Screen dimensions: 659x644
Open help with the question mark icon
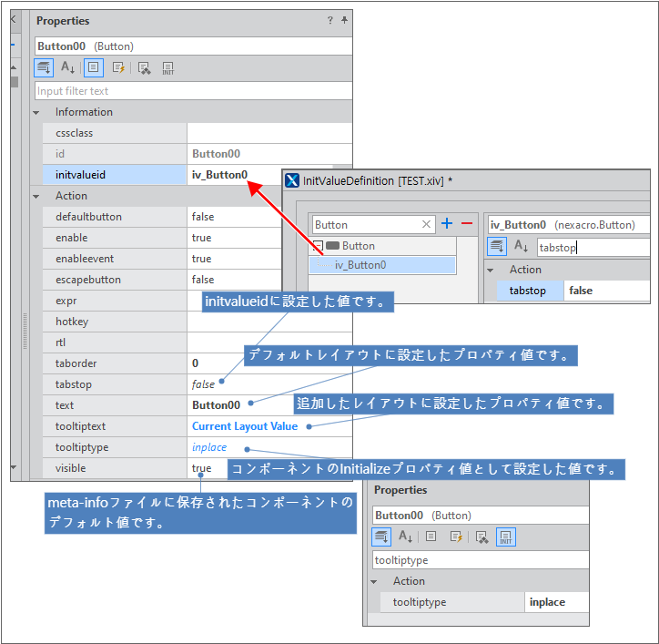tap(329, 20)
